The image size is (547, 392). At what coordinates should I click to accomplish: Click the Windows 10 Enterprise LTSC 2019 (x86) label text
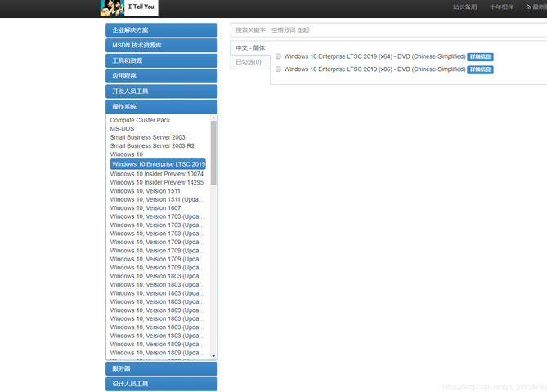click(374, 69)
